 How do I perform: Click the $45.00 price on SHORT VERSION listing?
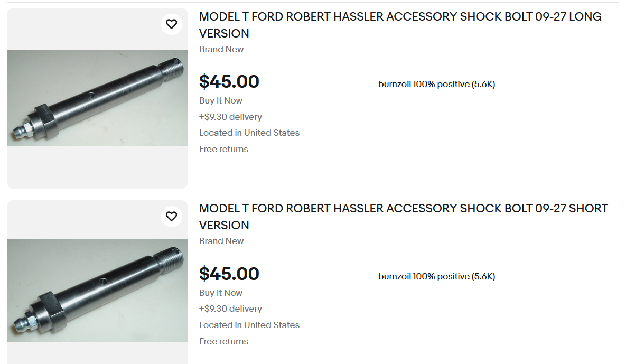tap(229, 274)
